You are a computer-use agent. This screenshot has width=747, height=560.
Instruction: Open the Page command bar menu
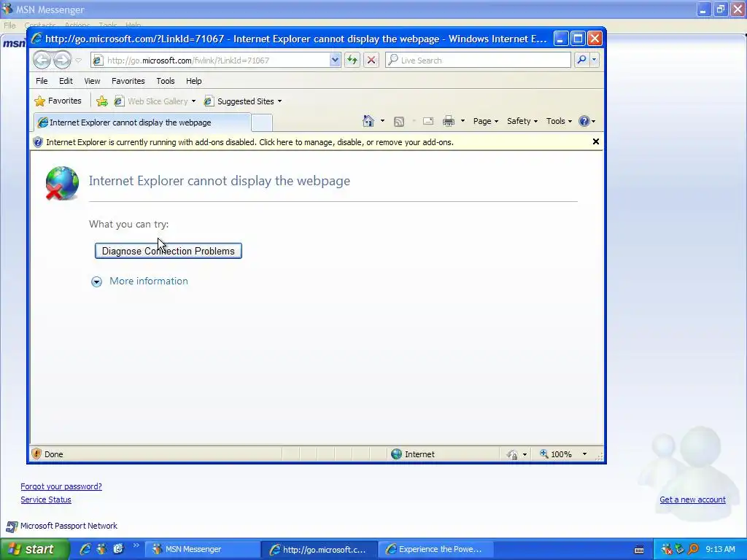(485, 121)
